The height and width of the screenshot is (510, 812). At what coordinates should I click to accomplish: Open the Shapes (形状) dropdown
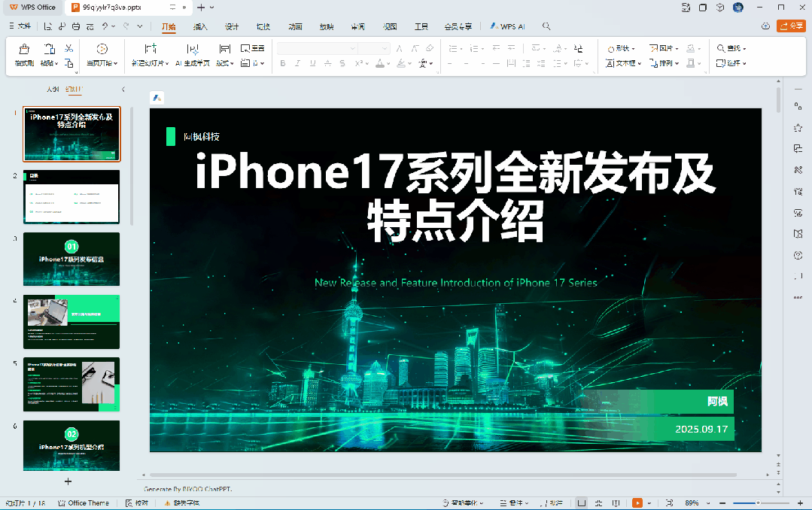pos(621,48)
